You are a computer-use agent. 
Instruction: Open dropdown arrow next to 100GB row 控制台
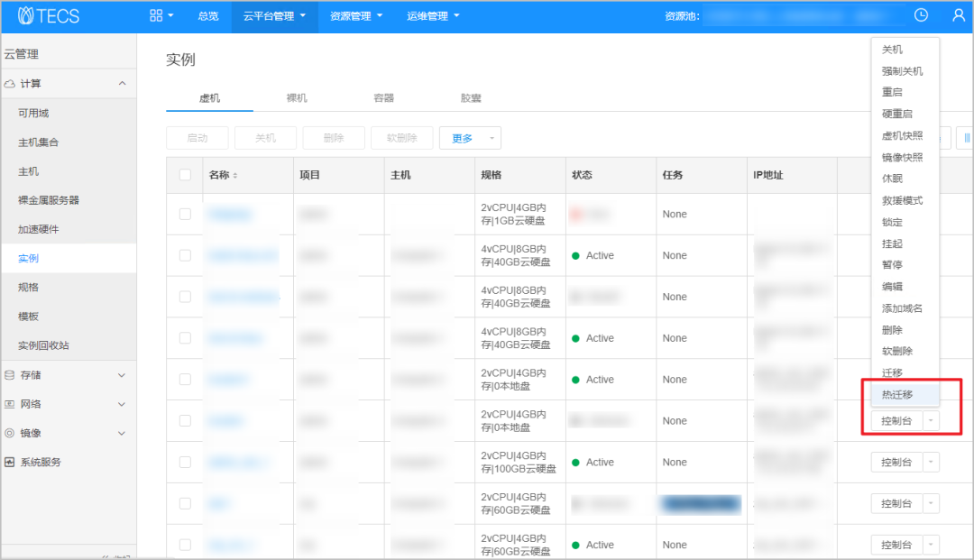(x=931, y=463)
